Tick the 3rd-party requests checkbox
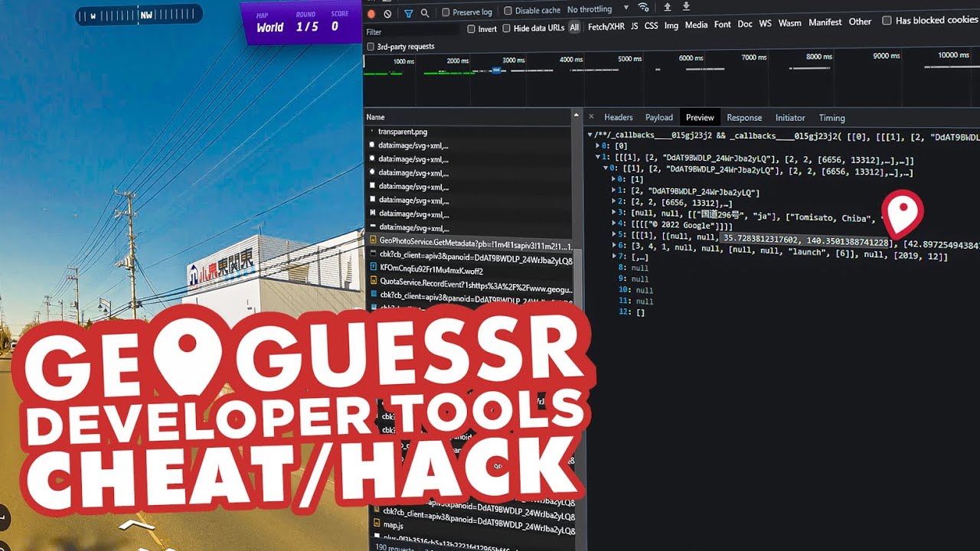 [x=371, y=47]
